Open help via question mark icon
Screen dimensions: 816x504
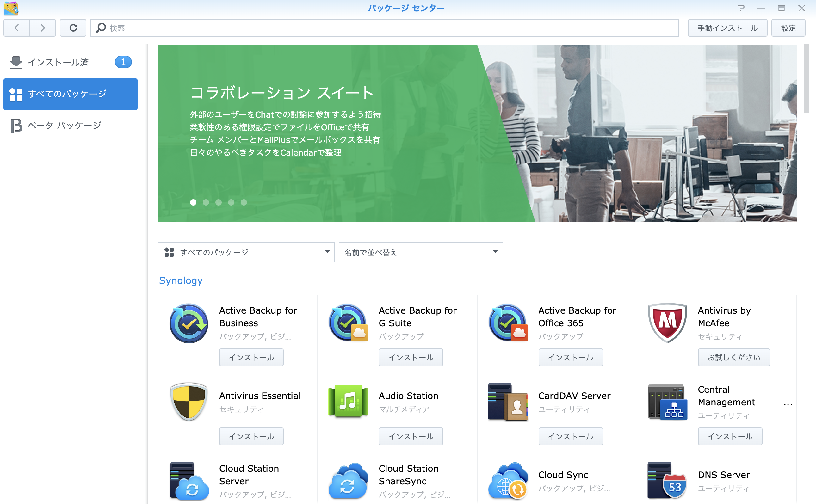(x=741, y=8)
